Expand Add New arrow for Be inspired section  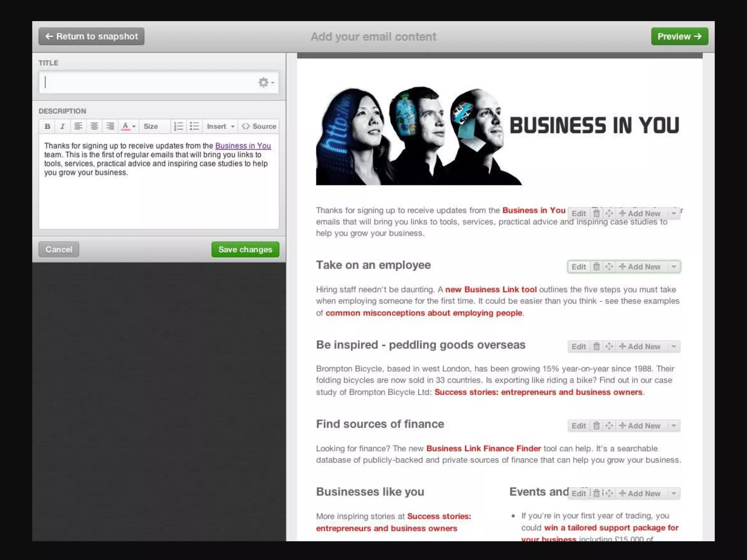674,346
